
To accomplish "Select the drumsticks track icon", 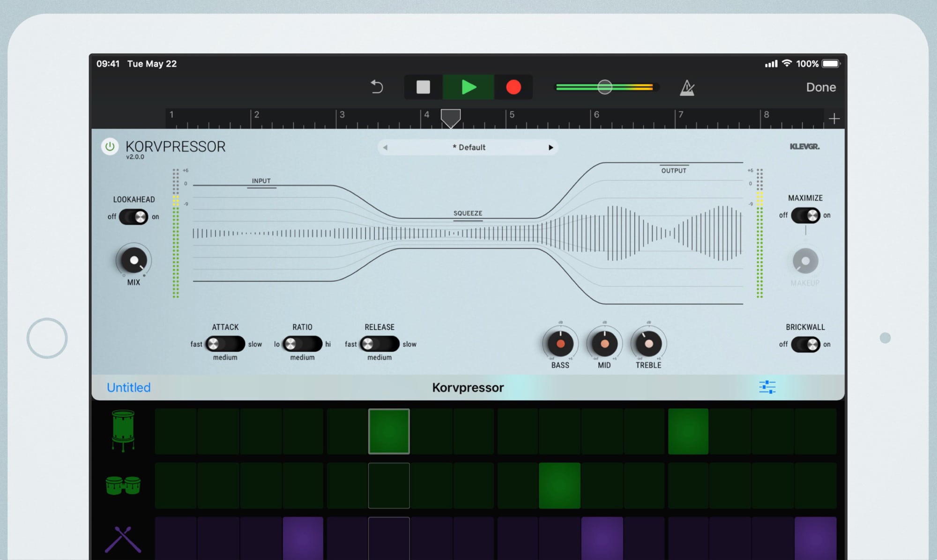I will 123,539.
